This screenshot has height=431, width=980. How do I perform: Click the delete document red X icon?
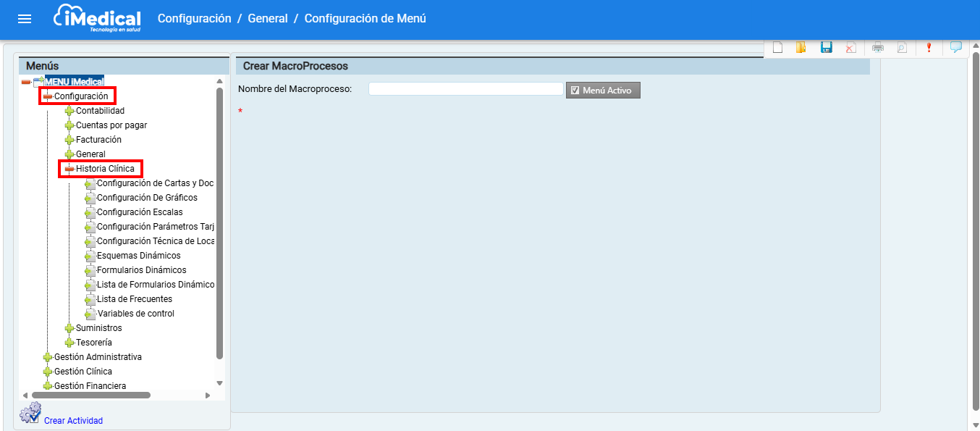pos(850,48)
